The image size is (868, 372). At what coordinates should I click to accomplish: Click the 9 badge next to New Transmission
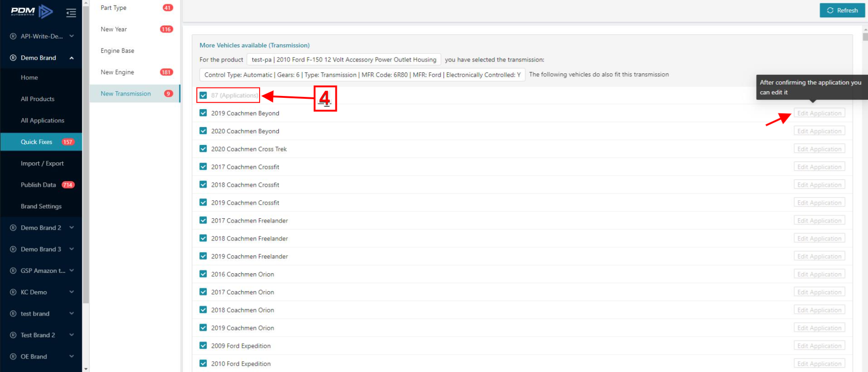pos(168,94)
